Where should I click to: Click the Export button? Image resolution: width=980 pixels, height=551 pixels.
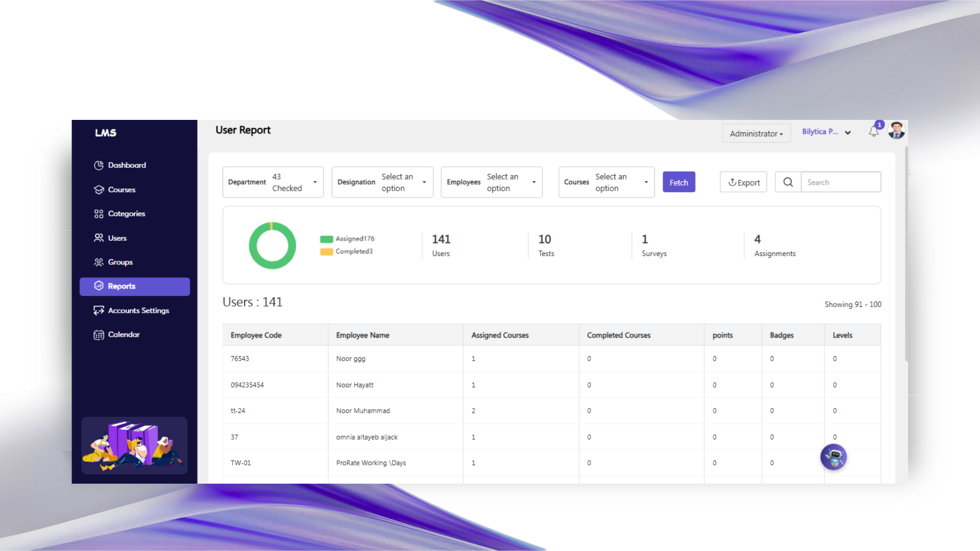(743, 182)
